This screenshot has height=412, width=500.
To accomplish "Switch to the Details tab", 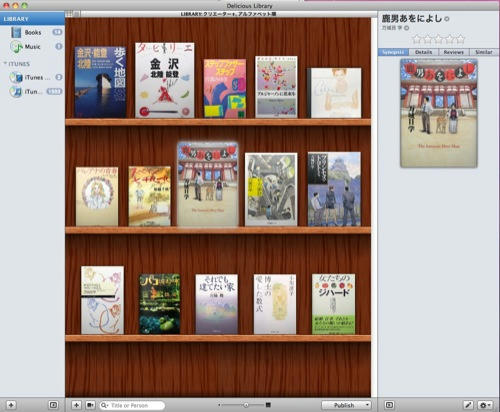I will [424, 52].
